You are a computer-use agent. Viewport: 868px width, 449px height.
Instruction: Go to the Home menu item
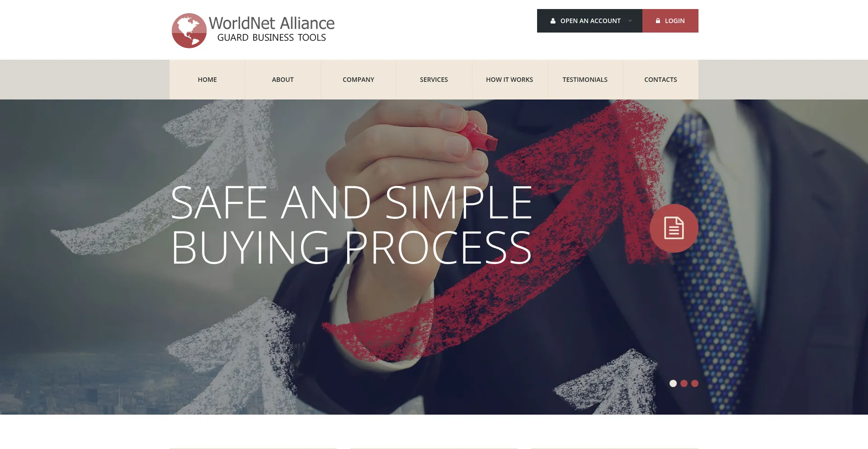pyautogui.click(x=207, y=80)
